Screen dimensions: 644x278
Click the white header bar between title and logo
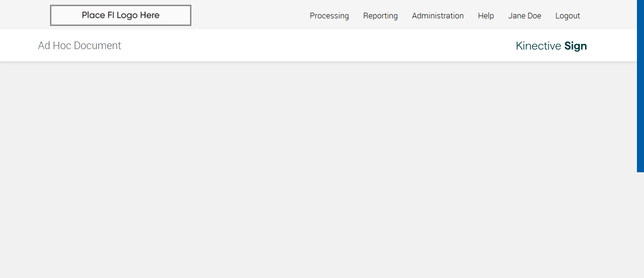[x=318, y=45]
